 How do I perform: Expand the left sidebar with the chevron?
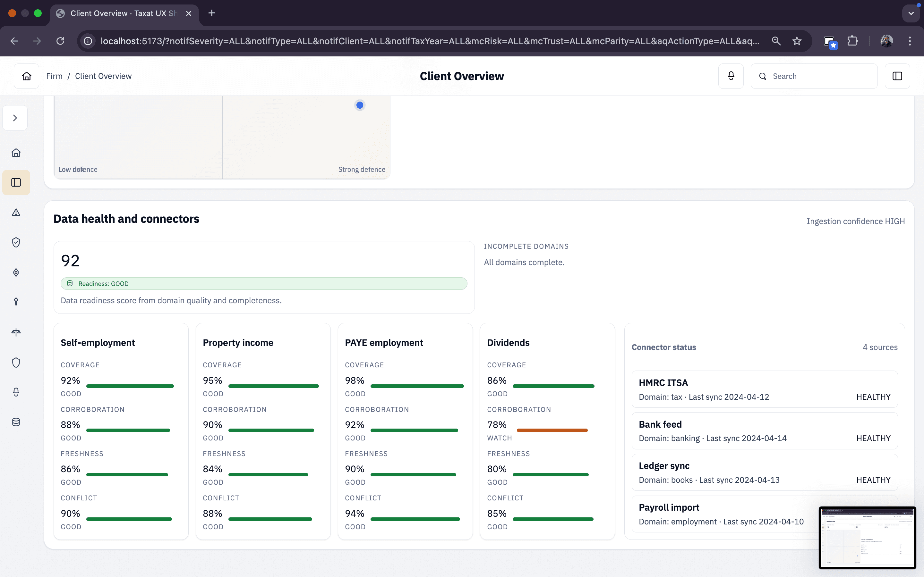pos(15,118)
